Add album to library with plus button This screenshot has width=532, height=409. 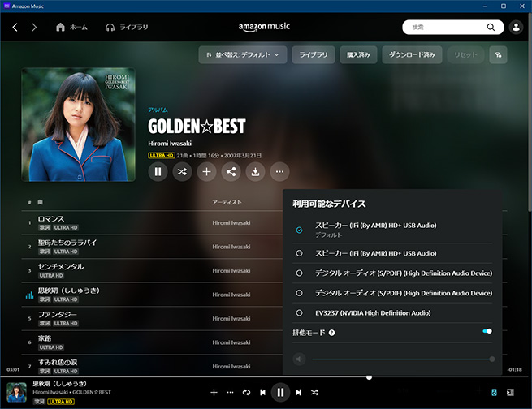pos(206,172)
